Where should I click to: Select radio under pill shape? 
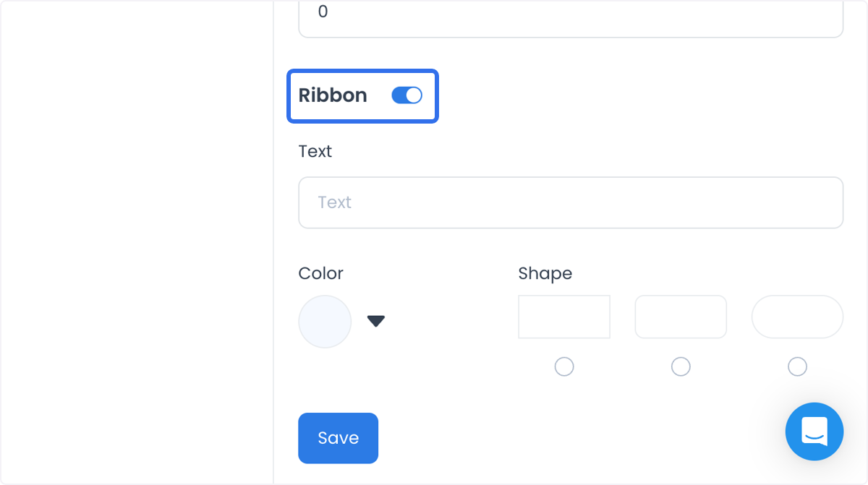pos(797,367)
